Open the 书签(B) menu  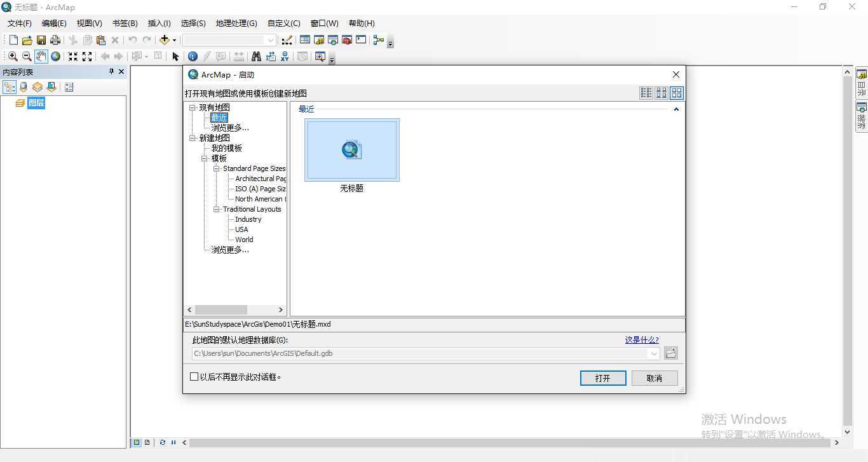click(x=125, y=24)
